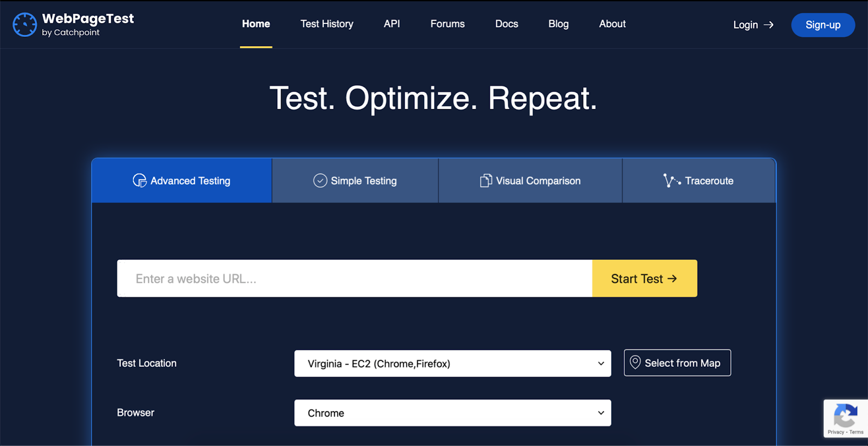Click the Advanced Testing tab icon
The image size is (868, 446).
point(139,181)
